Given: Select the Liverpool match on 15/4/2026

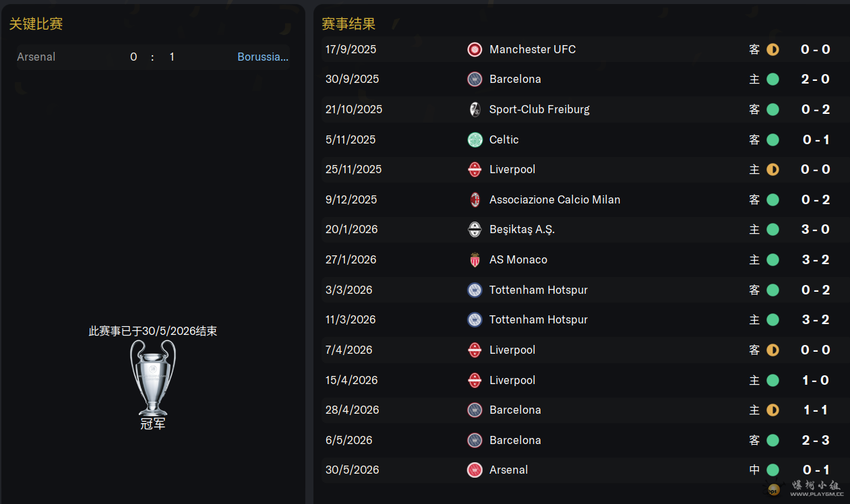Looking at the screenshot, I should (x=582, y=380).
